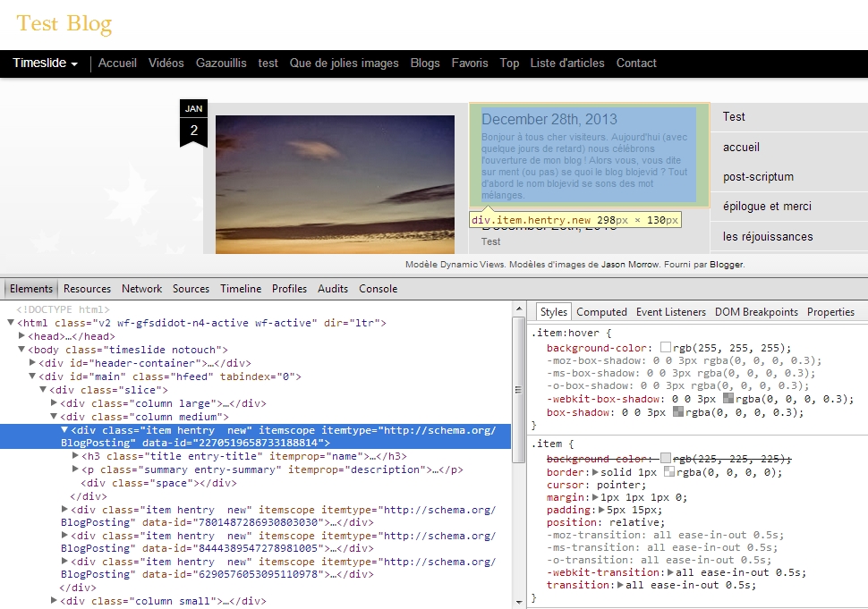Open the 'accueil' post in small column
The width and height of the screenshot is (868, 609).
tap(741, 148)
